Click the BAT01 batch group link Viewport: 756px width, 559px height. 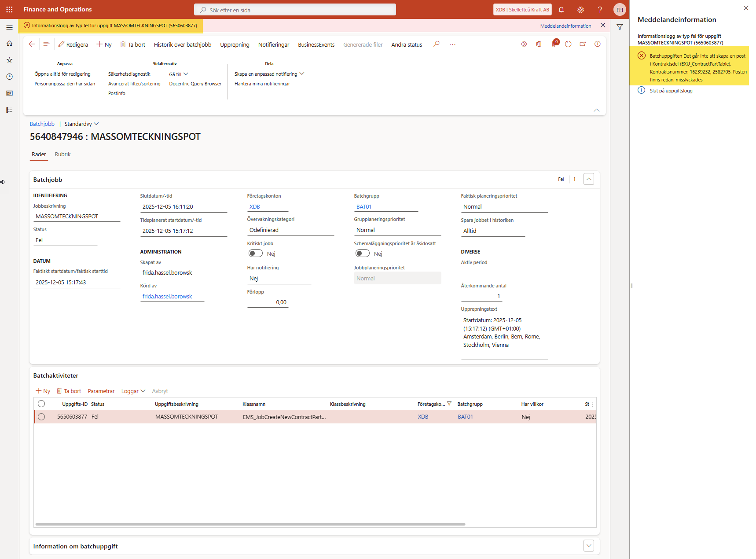(x=364, y=207)
